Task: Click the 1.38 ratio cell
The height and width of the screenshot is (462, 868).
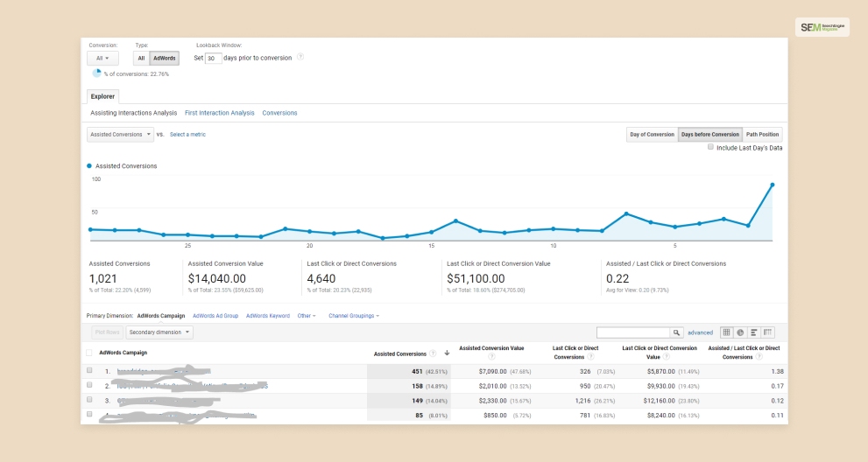Action: click(777, 372)
